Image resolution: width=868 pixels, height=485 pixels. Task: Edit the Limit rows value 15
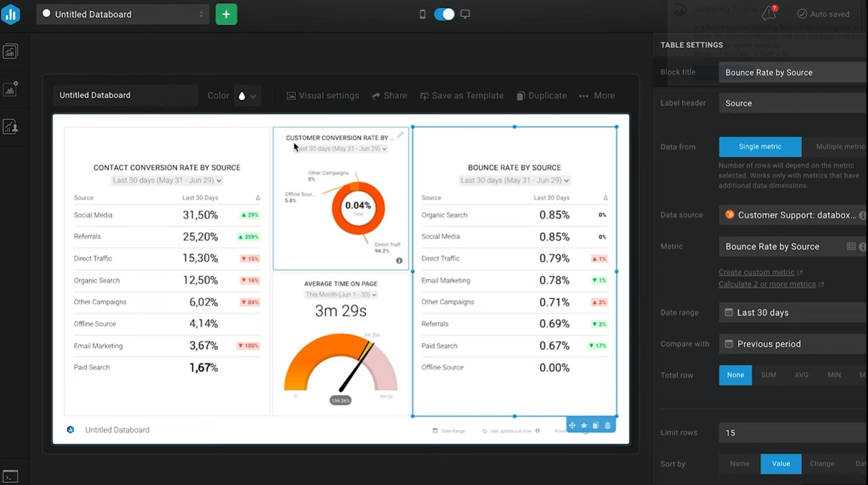pos(793,433)
